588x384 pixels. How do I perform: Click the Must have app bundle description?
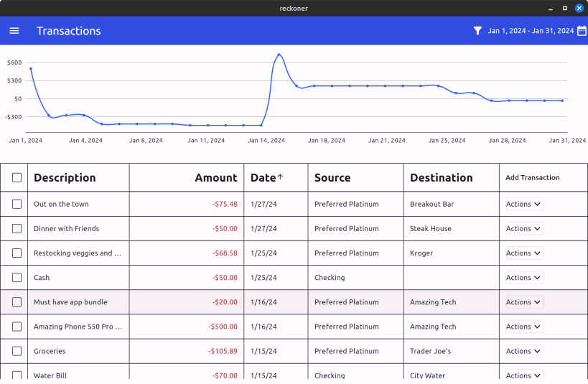click(x=70, y=302)
